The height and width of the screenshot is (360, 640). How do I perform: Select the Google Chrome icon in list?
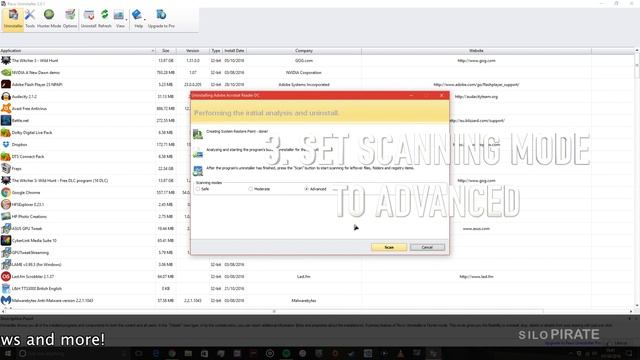coord(6,192)
